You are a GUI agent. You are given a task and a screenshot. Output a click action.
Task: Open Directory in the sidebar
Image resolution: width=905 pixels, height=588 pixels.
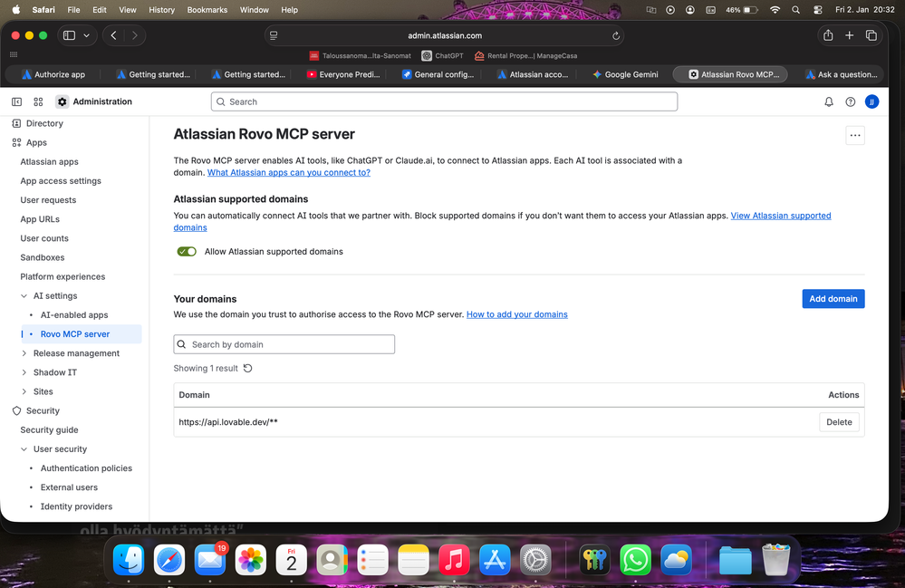[x=44, y=123]
